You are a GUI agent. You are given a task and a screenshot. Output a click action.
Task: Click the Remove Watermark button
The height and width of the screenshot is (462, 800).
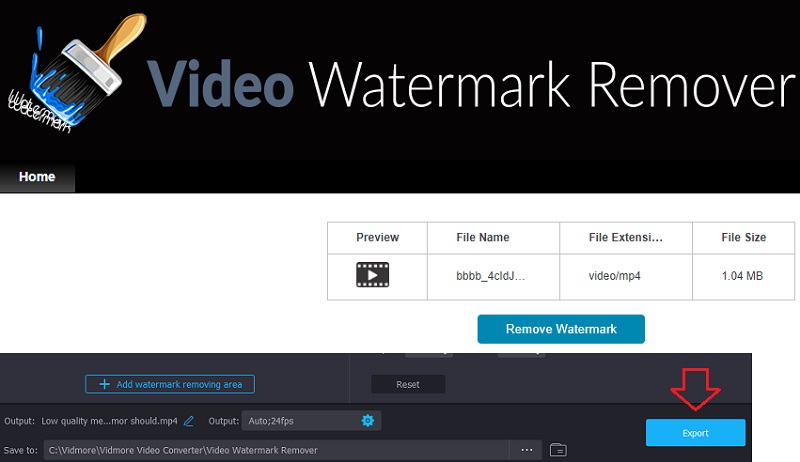click(x=560, y=329)
